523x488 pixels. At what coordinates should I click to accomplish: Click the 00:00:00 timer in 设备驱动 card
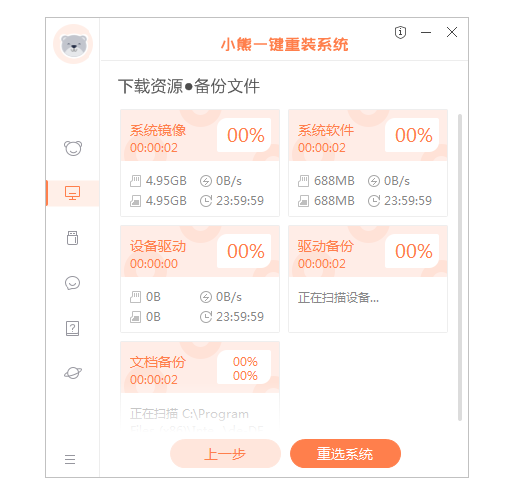pos(154,264)
